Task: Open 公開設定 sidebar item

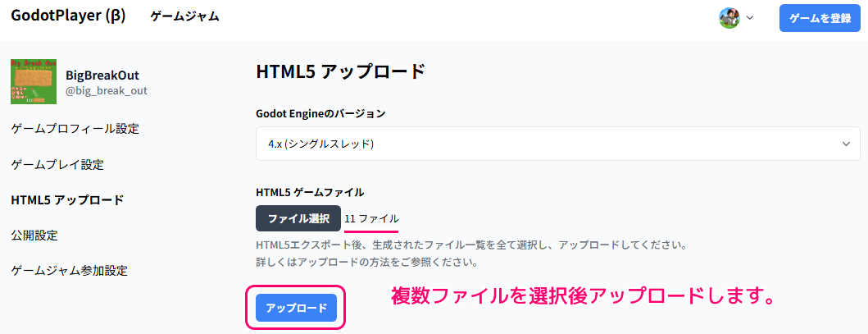Action: click(34, 236)
